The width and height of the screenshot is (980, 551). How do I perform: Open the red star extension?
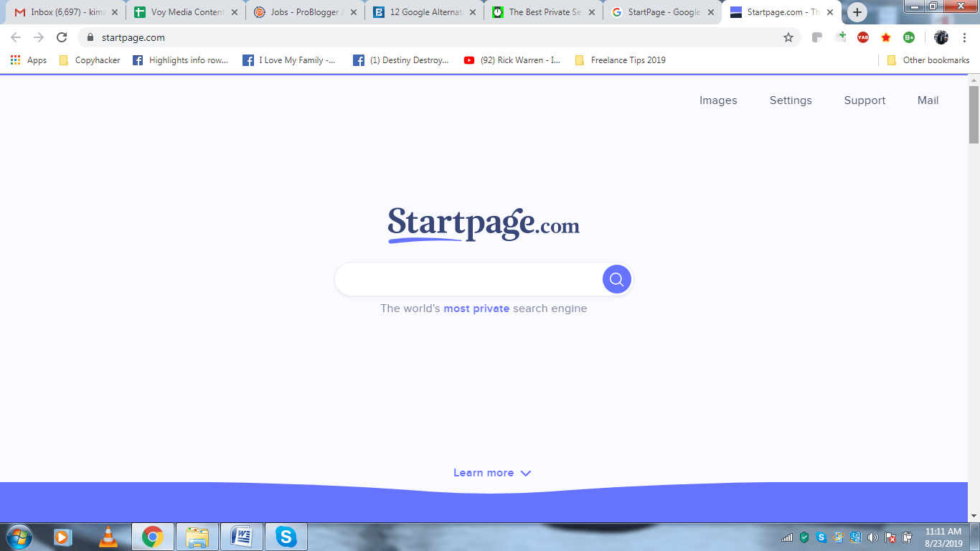pos(886,37)
